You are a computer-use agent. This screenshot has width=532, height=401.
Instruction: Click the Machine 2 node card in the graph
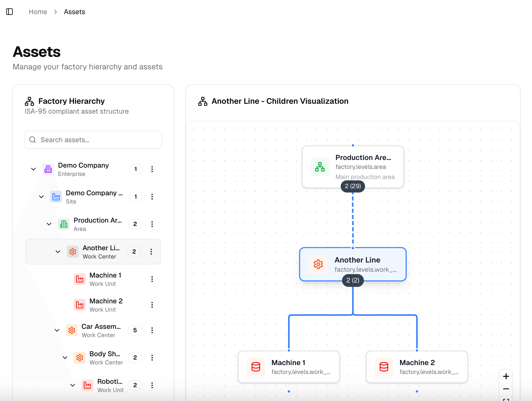coord(417,367)
